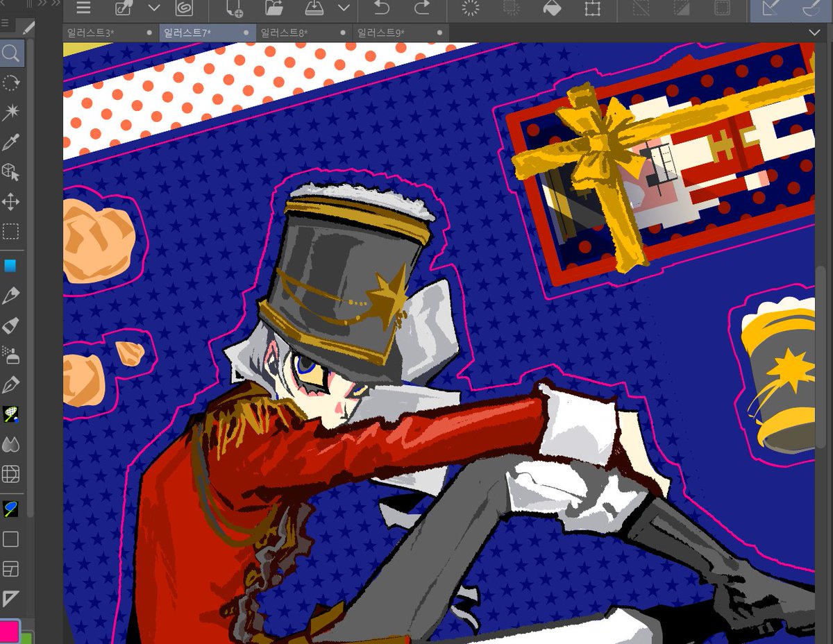Select the Move layer four-arrow tool
The width and height of the screenshot is (833, 644).
pyautogui.click(x=10, y=202)
